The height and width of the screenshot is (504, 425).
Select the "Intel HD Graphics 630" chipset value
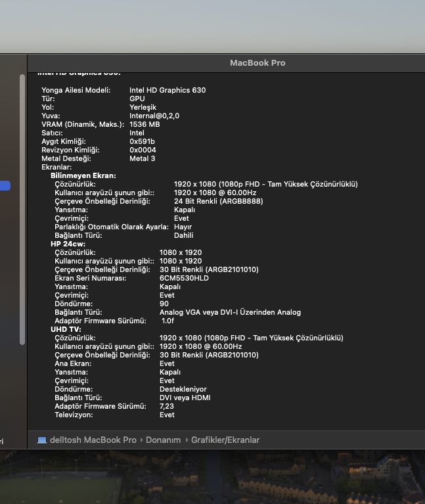point(168,90)
